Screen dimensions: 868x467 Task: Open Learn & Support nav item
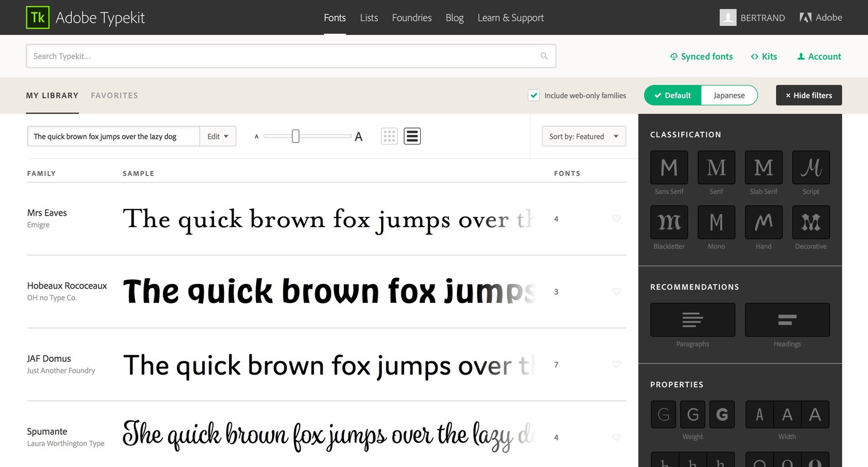pos(511,18)
